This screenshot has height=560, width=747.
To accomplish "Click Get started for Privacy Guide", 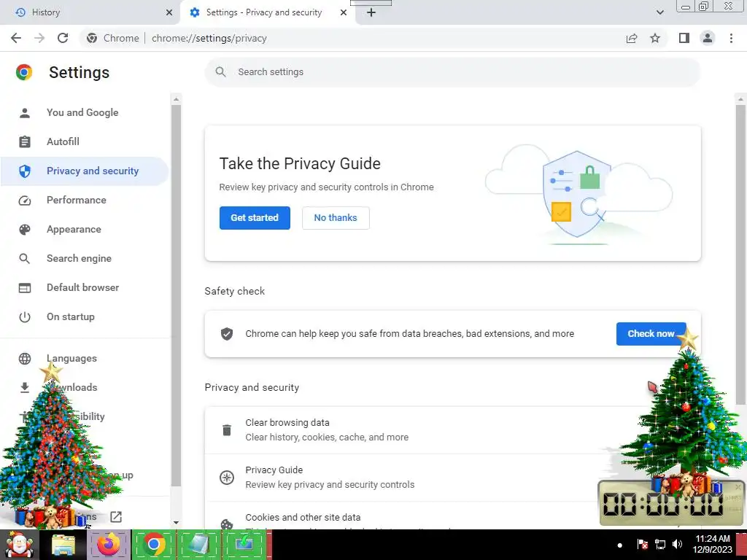I will (255, 217).
